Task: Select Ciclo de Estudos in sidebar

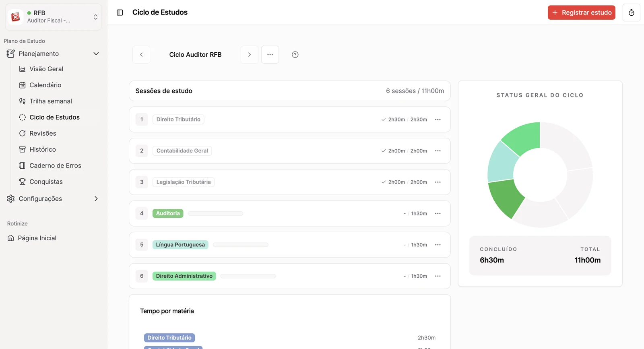Action: pos(55,117)
